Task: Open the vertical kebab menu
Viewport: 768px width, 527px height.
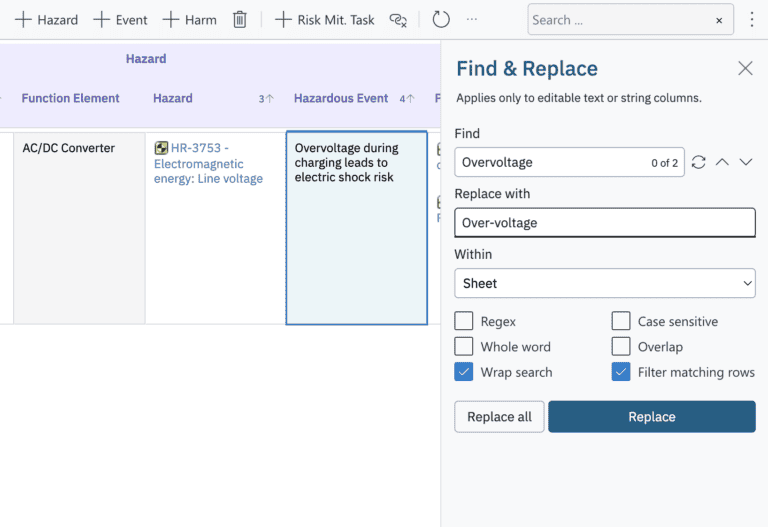Action: (752, 20)
